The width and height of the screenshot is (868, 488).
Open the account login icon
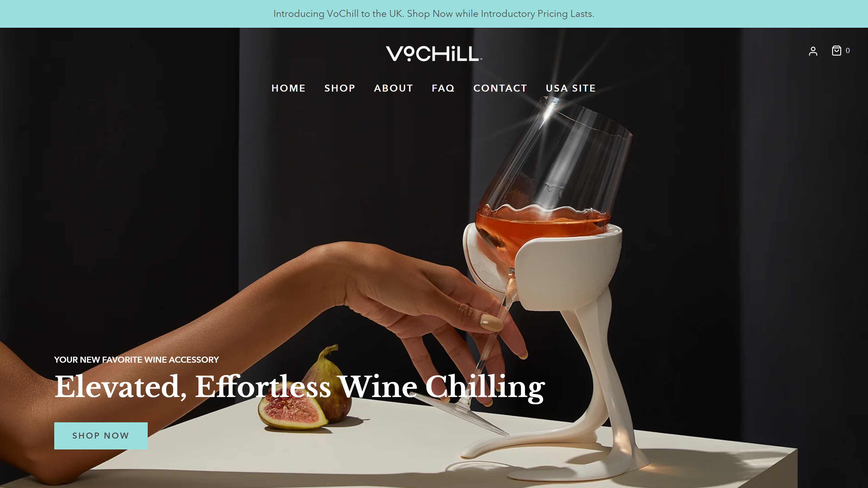(813, 51)
